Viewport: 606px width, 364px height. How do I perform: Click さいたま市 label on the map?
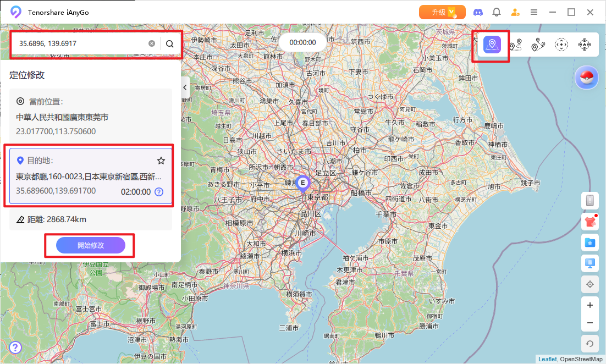[294, 152]
